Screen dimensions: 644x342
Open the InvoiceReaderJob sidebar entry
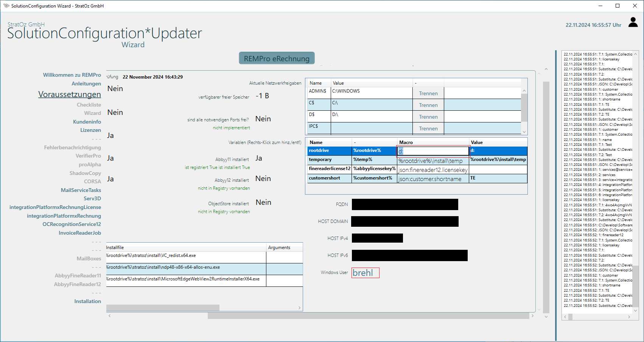pos(80,233)
